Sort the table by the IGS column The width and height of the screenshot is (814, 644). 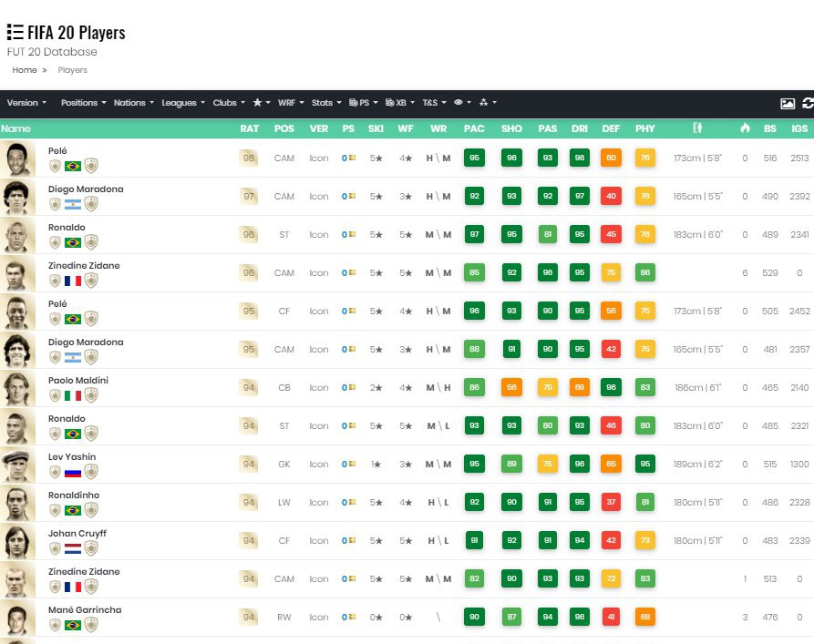(799, 128)
